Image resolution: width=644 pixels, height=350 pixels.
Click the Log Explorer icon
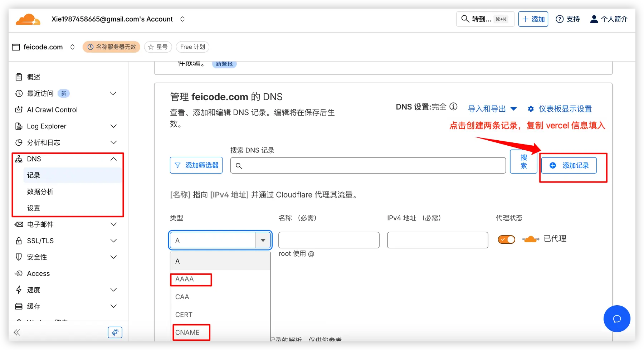19,126
